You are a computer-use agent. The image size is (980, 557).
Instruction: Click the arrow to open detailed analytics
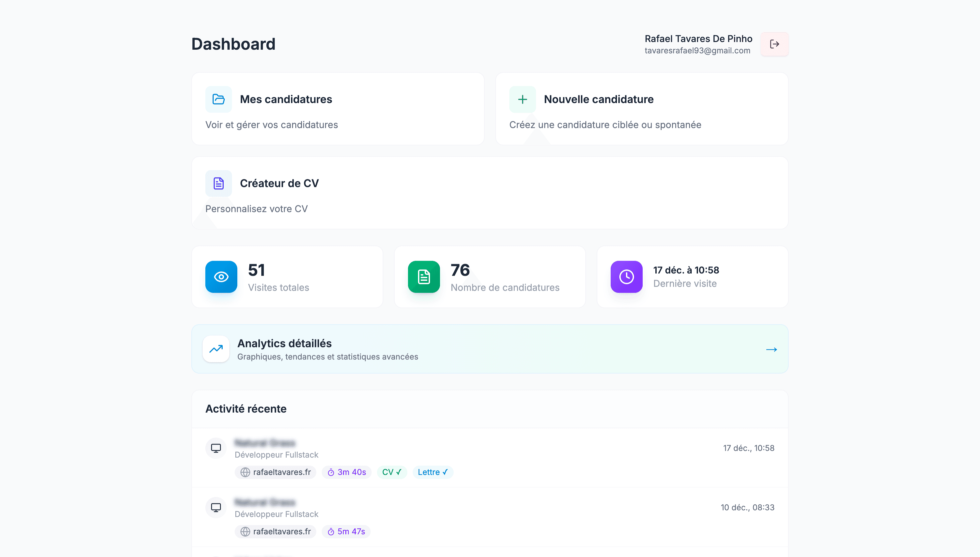(x=771, y=349)
